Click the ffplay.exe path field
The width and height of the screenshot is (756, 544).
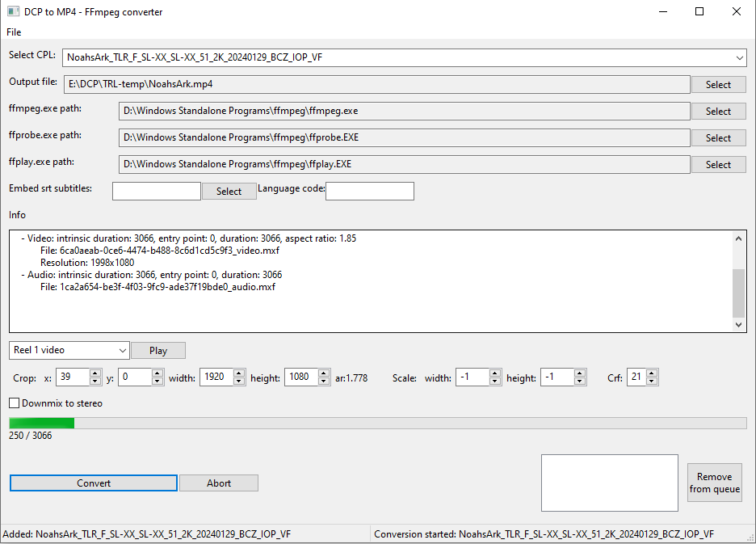tap(404, 165)
